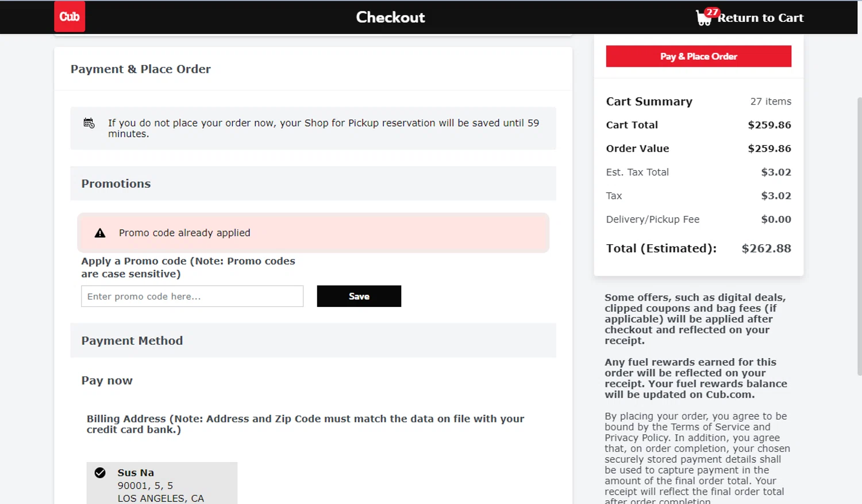Click Return to Cart link
This screenshot has height=504, width=862.
[x=760, y=18]
